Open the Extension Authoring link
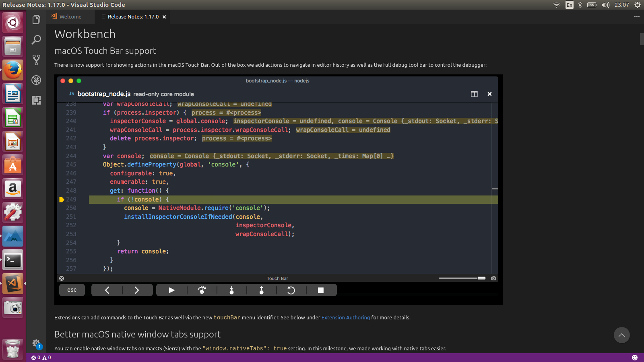The height and width of the screenshot is (362, 644). click(345, 317)
